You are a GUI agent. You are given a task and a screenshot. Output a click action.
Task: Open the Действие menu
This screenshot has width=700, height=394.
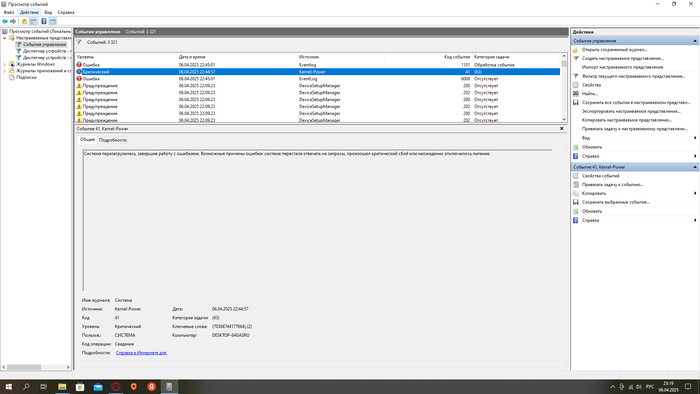click(x=29, y=12)
